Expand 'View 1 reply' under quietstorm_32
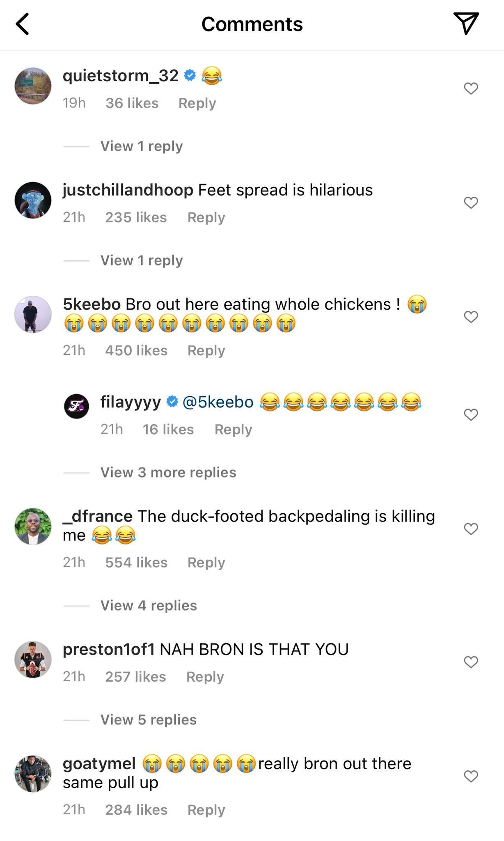This screenshot has width=504, height=841. pos(141,146)
